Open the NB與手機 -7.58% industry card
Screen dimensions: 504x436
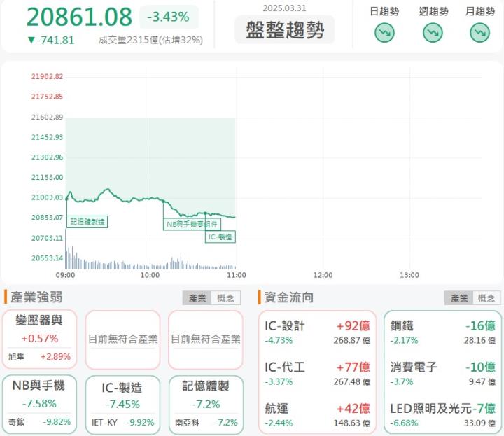click(x=39, y=405)
